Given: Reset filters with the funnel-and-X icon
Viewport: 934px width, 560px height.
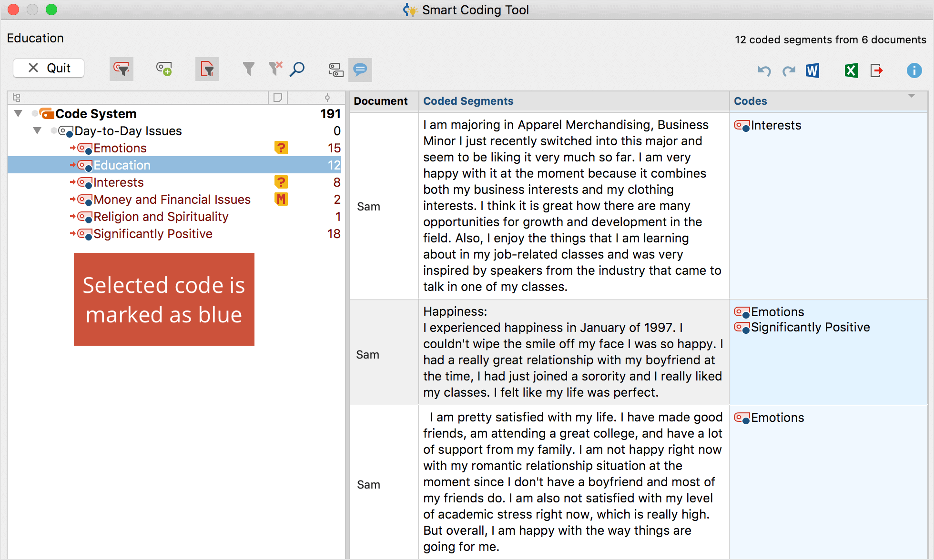Looking at the screenshot, I should pos(275,69).
